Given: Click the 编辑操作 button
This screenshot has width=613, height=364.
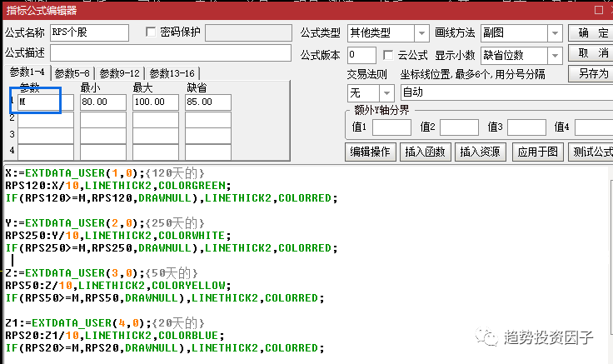Looking at the screenshot, I should click(x=371, y=152).
